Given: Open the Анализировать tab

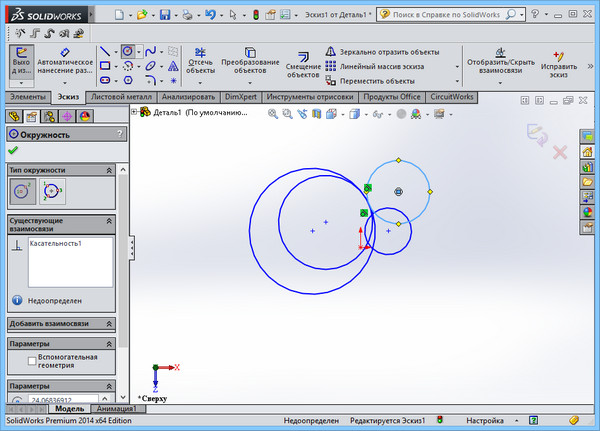Looking at the screenshot, I should pos(188,97).
